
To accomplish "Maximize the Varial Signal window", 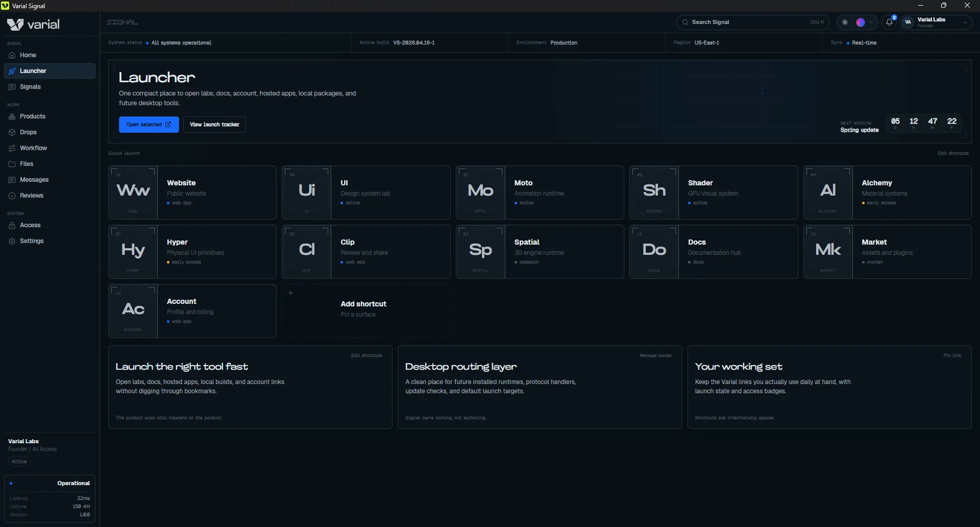I will click(x=944, y=6).
